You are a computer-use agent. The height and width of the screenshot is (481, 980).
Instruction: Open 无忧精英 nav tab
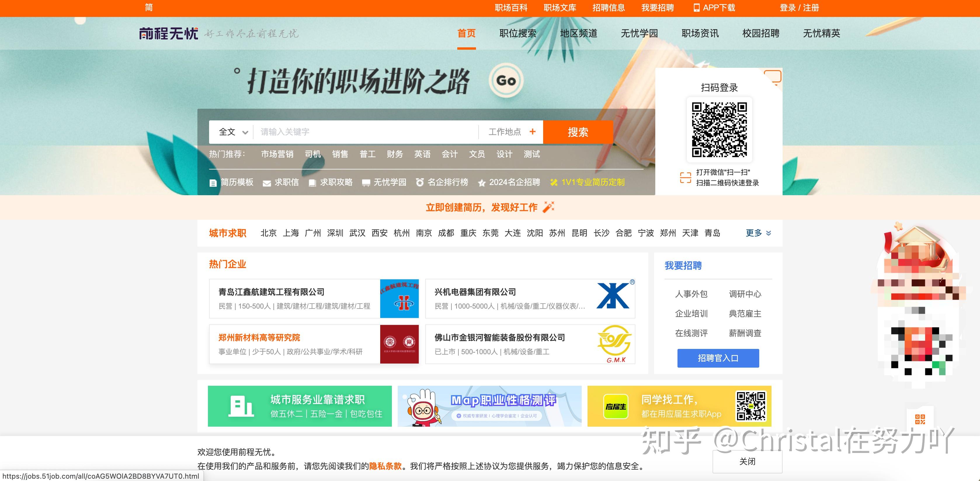[x=821, y=33]
